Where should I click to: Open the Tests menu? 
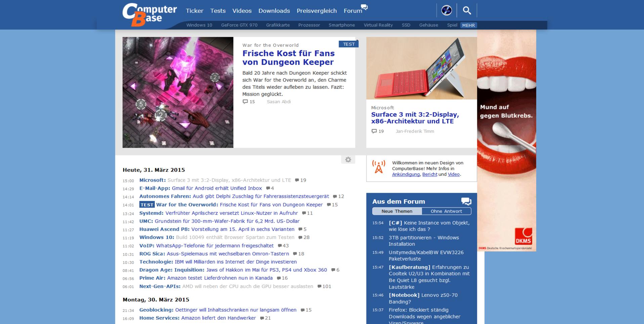point(218,11)
